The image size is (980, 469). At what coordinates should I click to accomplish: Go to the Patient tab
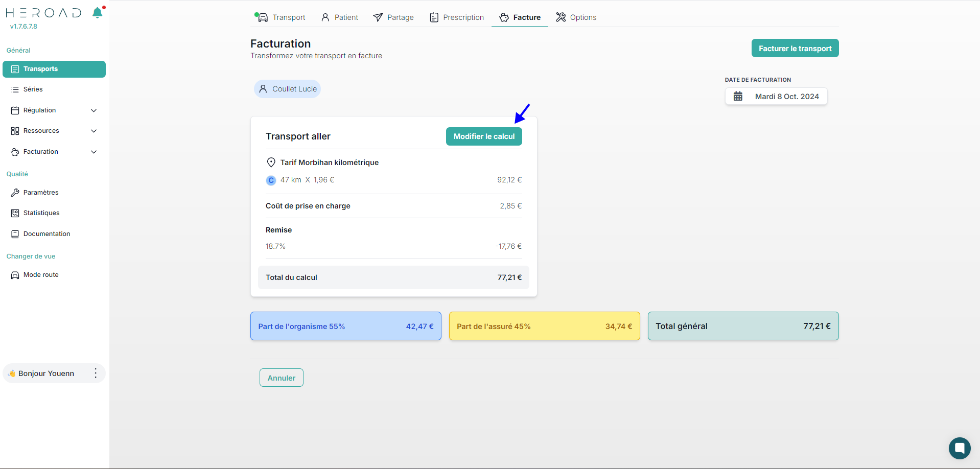(x=340, y=17)
